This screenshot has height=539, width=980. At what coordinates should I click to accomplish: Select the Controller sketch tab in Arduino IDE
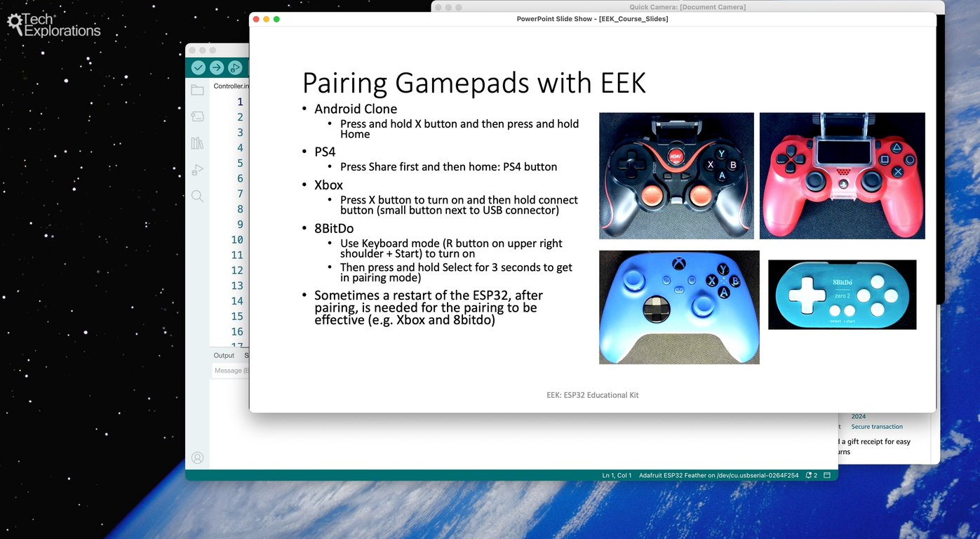pos(231,86)
